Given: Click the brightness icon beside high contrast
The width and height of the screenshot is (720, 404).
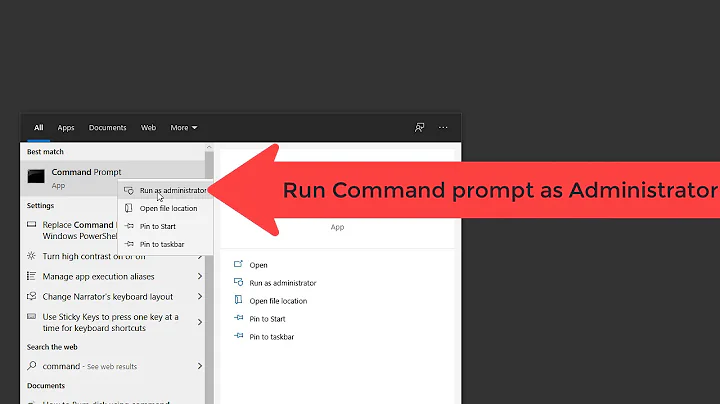Looking at the screenshot, I should pyautogui.click(x=31, y=256).
